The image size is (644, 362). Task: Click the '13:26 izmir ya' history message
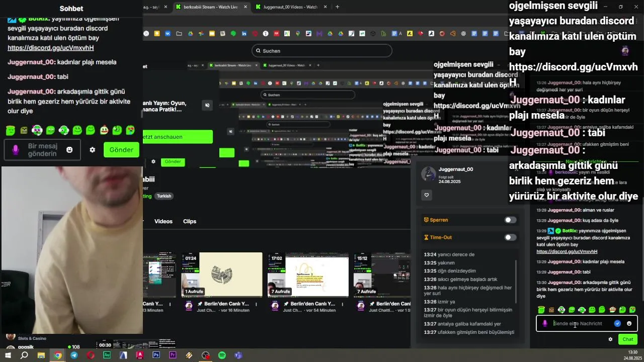click(x=439, y=302)
